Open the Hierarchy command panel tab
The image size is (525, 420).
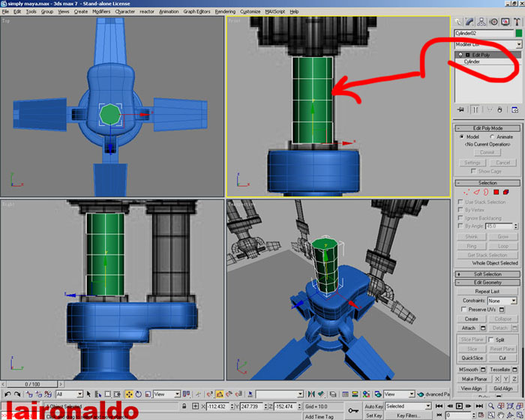483,22
